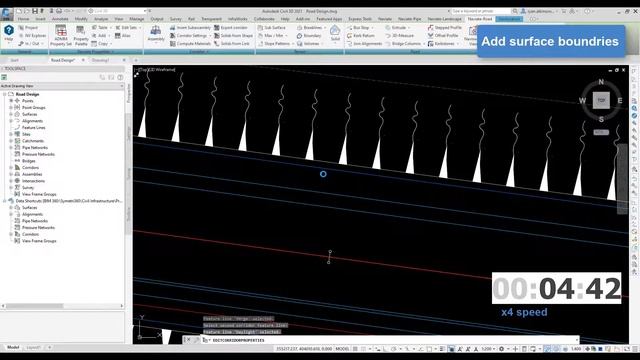This screenshot has width=640, height=360.
Task: Collapse the Data Shortcuts tree node
Action: [x=4, y=201]
